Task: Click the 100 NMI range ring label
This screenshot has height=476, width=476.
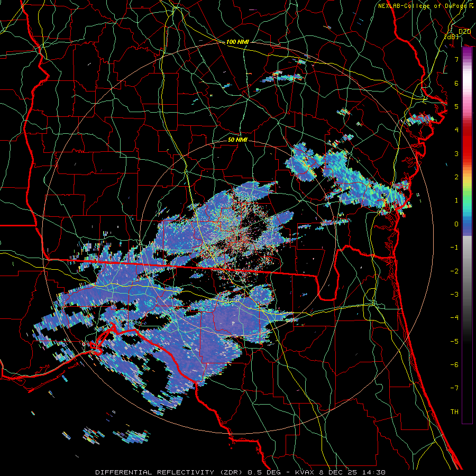Action: [237, 42]
